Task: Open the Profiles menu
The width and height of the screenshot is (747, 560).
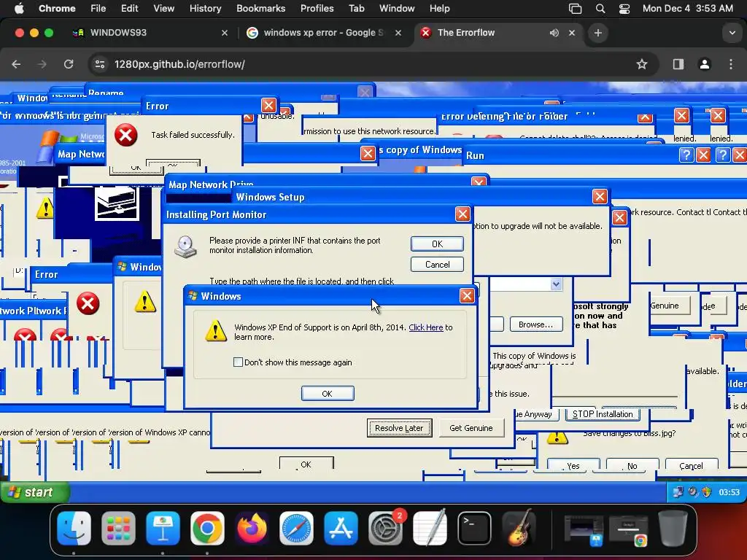Action: click(317, 9)
